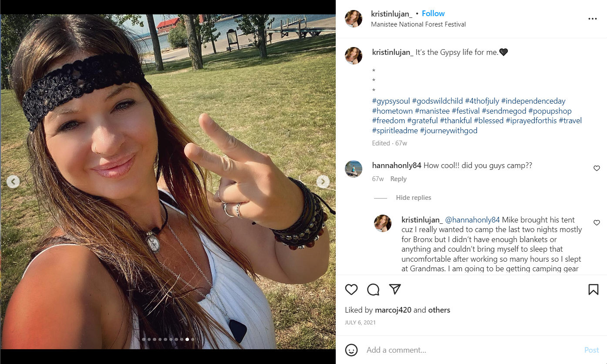Go to next photo arrow
The height and width of the screenshot is (364, 607).
pyautogui.click(x=323, y=182)
